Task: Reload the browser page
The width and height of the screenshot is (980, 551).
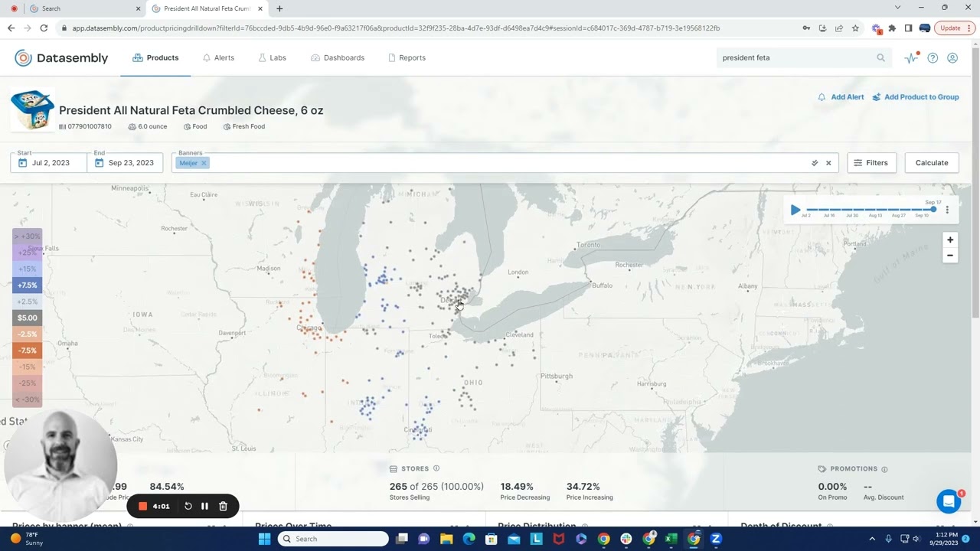Action: tap(44, 28)
